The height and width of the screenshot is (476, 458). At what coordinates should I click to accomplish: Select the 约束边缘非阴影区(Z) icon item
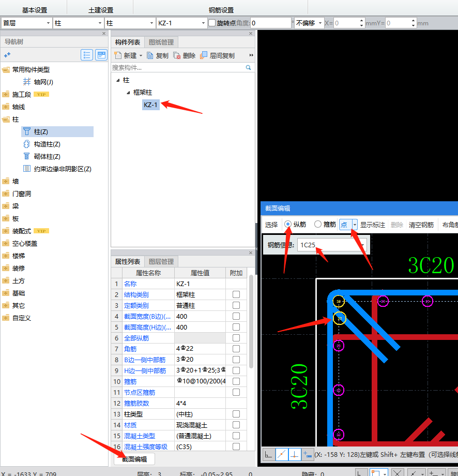[x=27, y=169]
